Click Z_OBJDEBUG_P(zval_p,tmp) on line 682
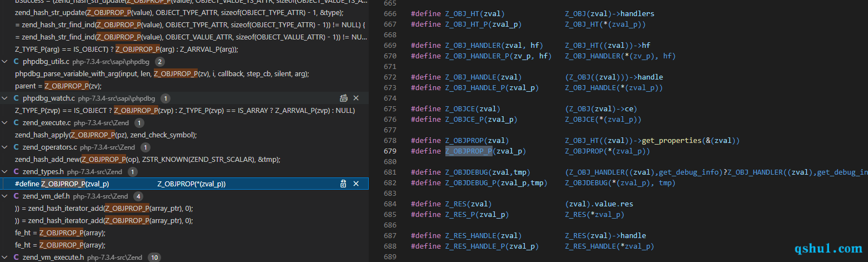 point(496,182)
